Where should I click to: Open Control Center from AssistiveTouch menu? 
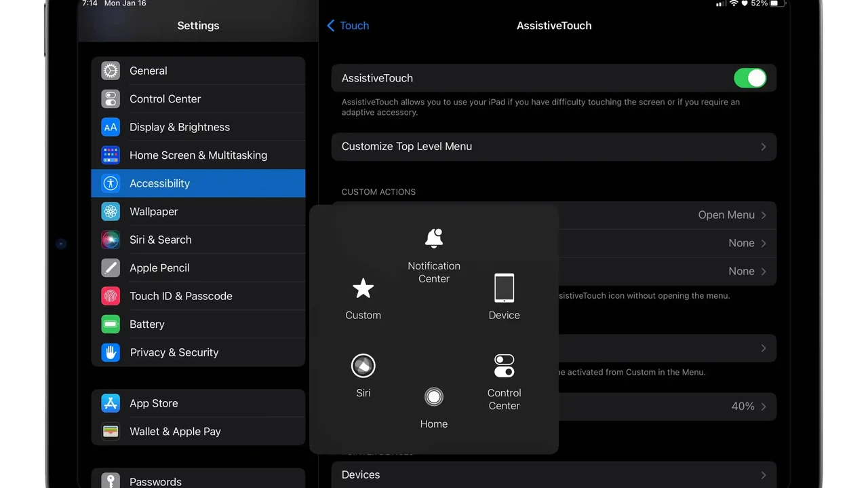504,382
